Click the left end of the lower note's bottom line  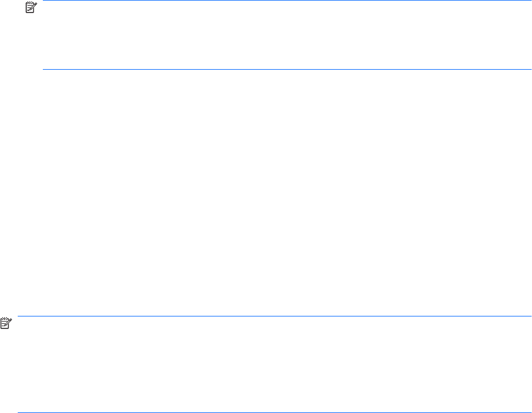[19, 412]
